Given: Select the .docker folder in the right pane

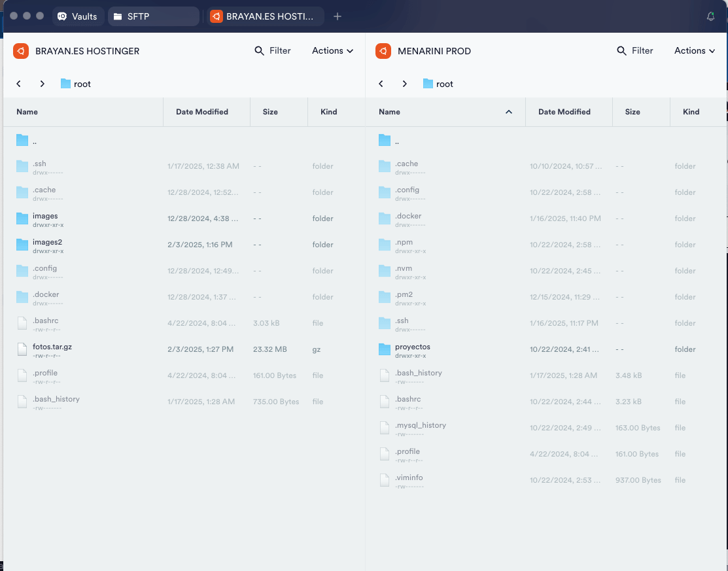Looking at the screenshot, I should pos(546,218).
